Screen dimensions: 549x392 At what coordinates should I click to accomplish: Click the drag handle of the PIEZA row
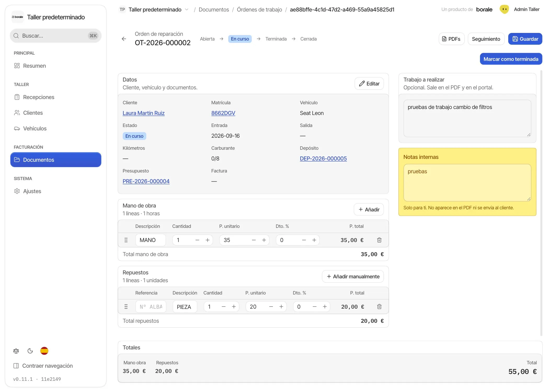tap(126, 307)
